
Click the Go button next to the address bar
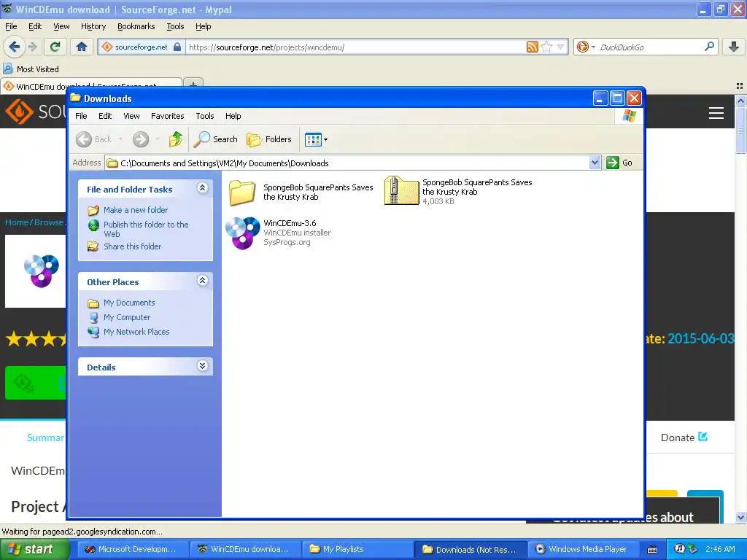tap(619, 163)
